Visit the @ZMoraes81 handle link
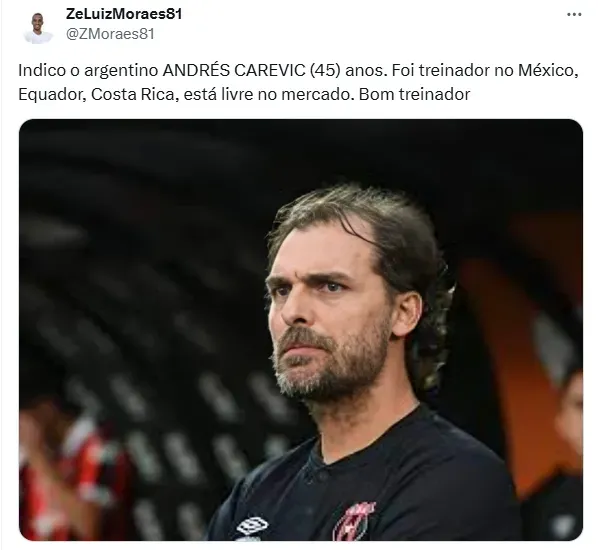This screenshot has width=598, height=550. coord(110,34)
